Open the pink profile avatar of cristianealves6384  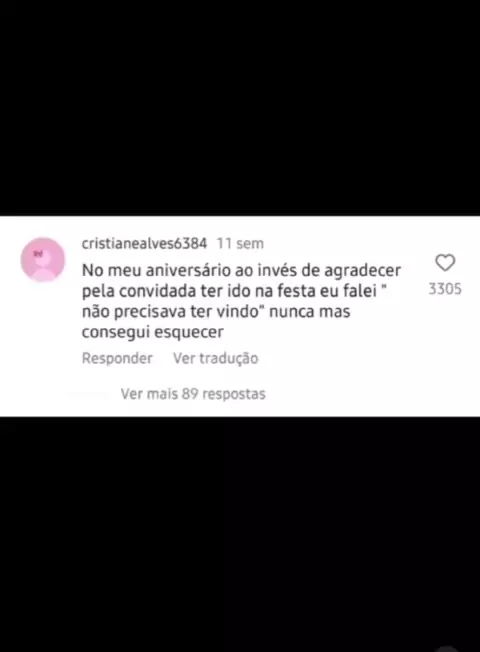43,259
